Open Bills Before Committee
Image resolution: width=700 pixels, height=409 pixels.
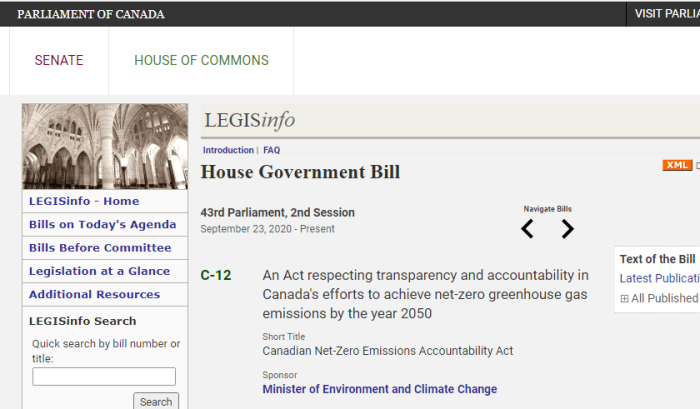tap(100, 248)
